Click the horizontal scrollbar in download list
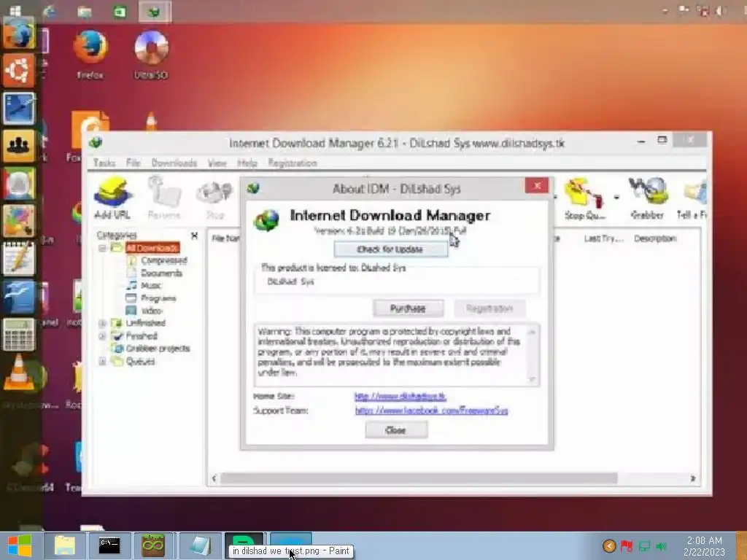This screenshot has height=560, width=747. click(x=419, y=478)
